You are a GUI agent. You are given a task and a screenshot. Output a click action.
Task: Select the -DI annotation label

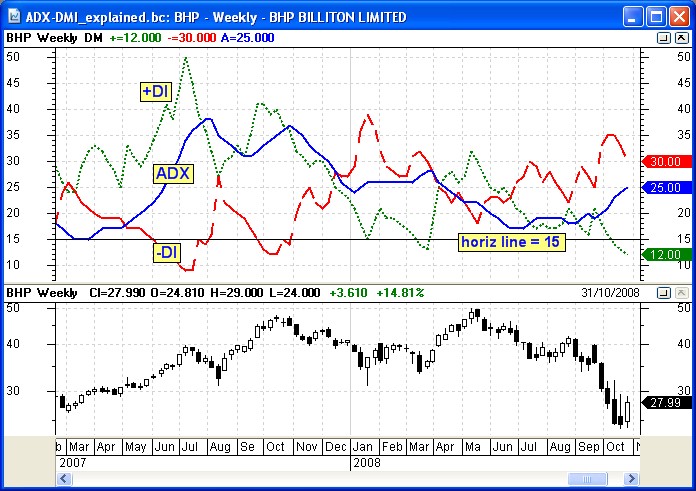167,253
